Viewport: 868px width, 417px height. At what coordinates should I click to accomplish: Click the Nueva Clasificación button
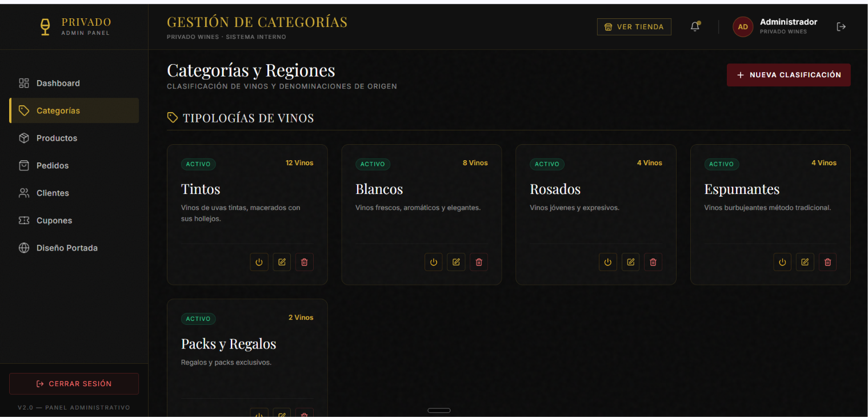789,75
